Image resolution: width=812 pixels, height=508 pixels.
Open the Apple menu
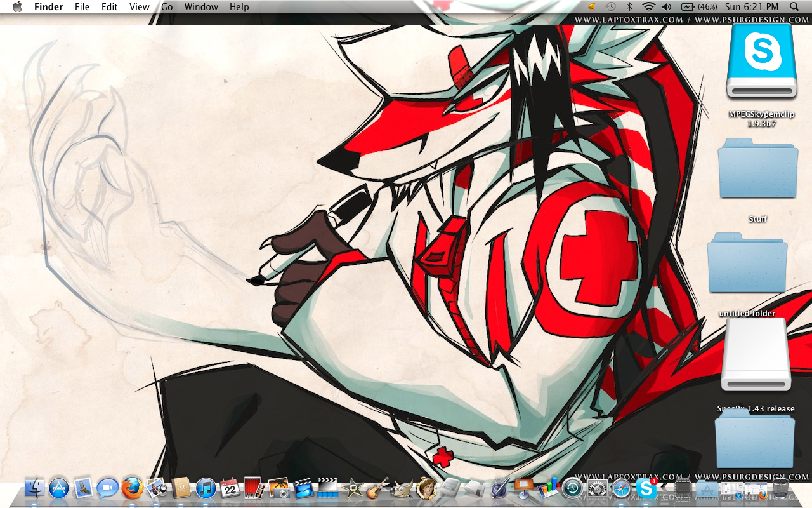click(17, 7)
